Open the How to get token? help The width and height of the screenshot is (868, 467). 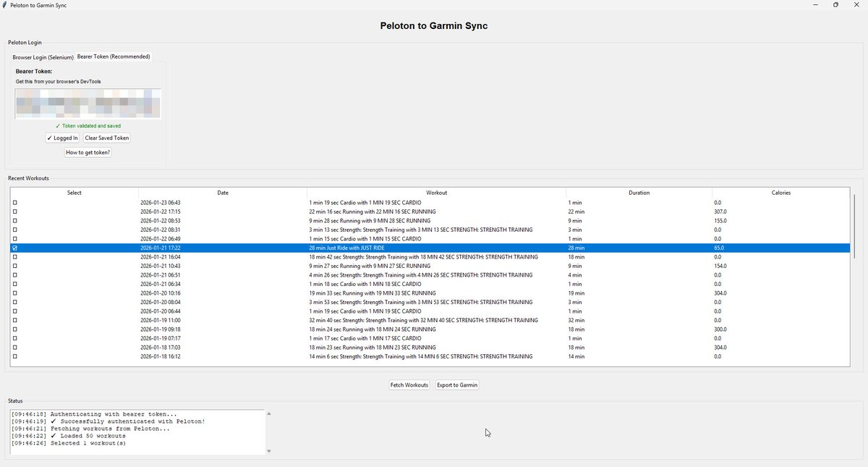click(88, 152)
